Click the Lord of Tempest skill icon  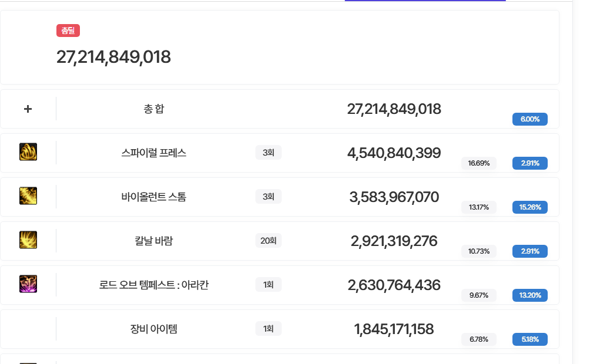coord(28,284)
